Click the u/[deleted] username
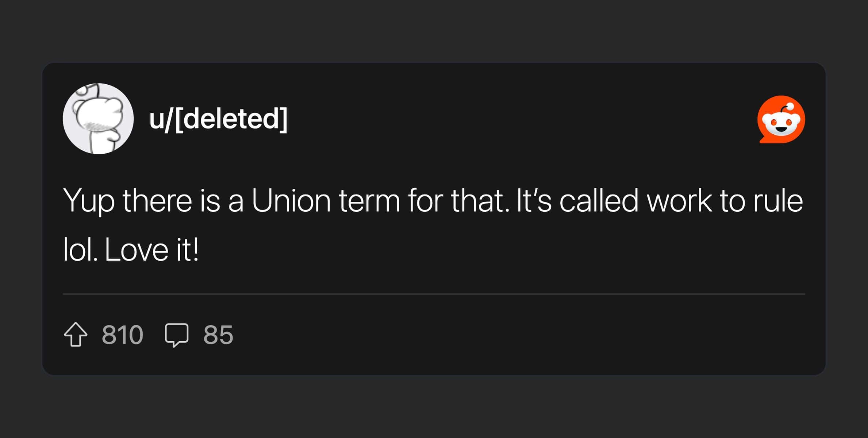The height and width of the screenshot is (438, 868). [x=218, y=119]
